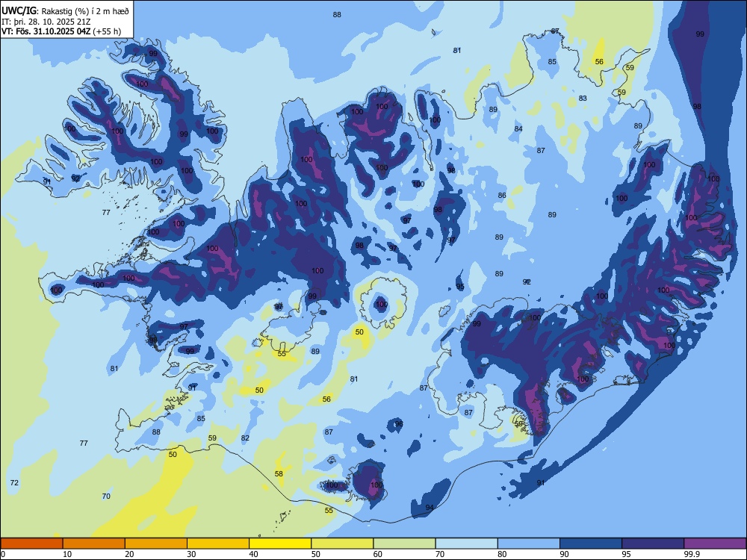Viewport: 747px width, 560px height.
Task: Select the dark blue 90–95 legend swatch
Action: pos(591,544)
